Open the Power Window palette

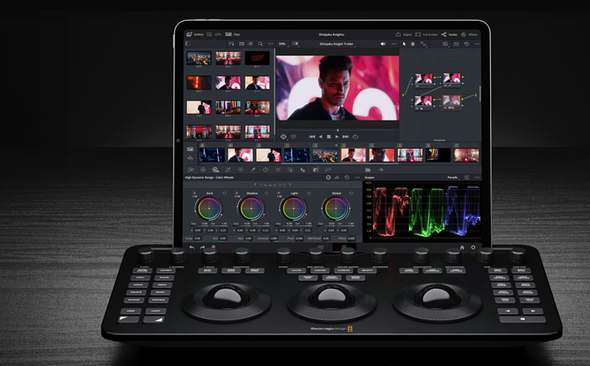pos(265,170)
